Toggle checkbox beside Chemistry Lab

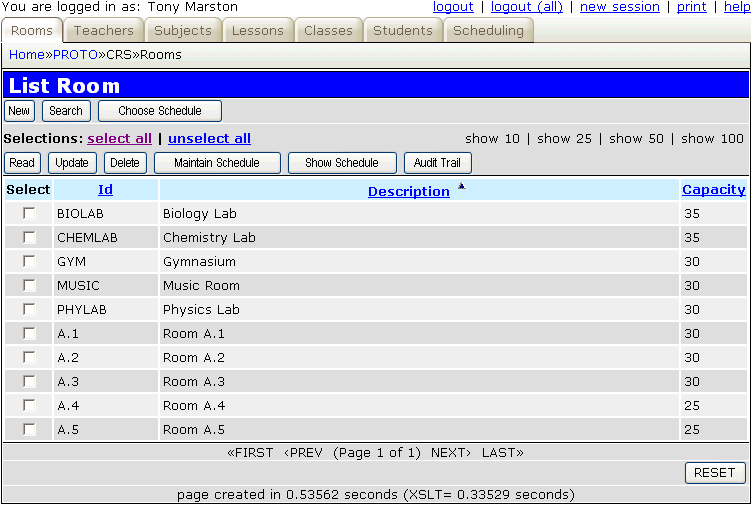pyautogui.click(x=29, y=237)
